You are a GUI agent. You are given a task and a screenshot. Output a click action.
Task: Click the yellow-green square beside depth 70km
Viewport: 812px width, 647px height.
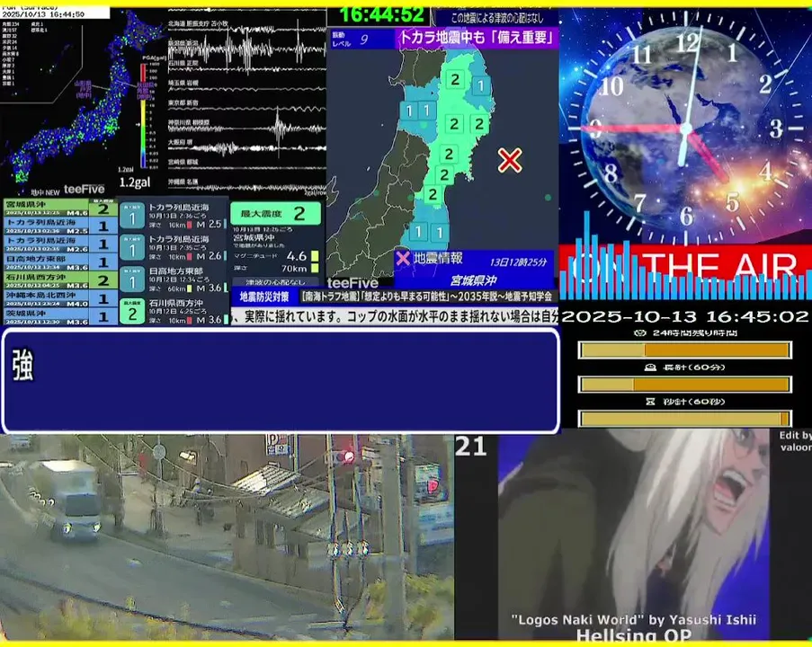315,268
